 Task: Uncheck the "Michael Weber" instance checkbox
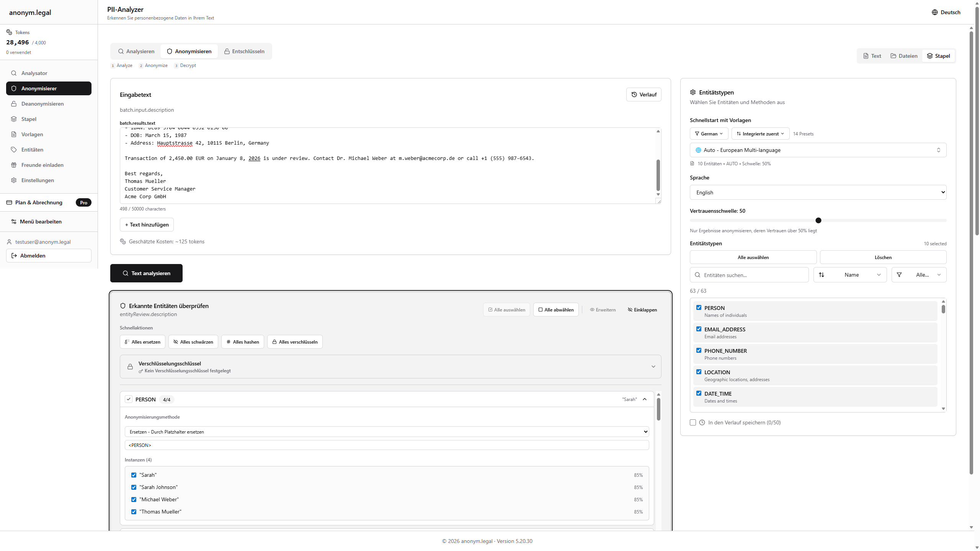[134, 499]
